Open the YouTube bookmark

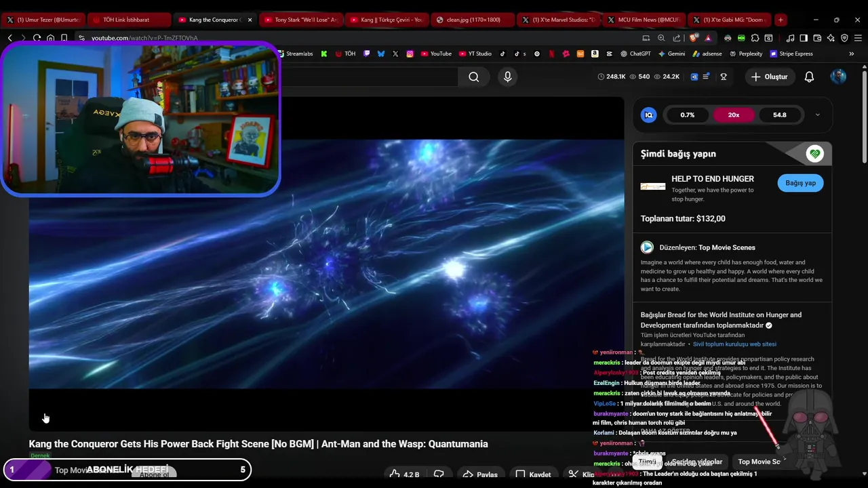coord(436,54)
